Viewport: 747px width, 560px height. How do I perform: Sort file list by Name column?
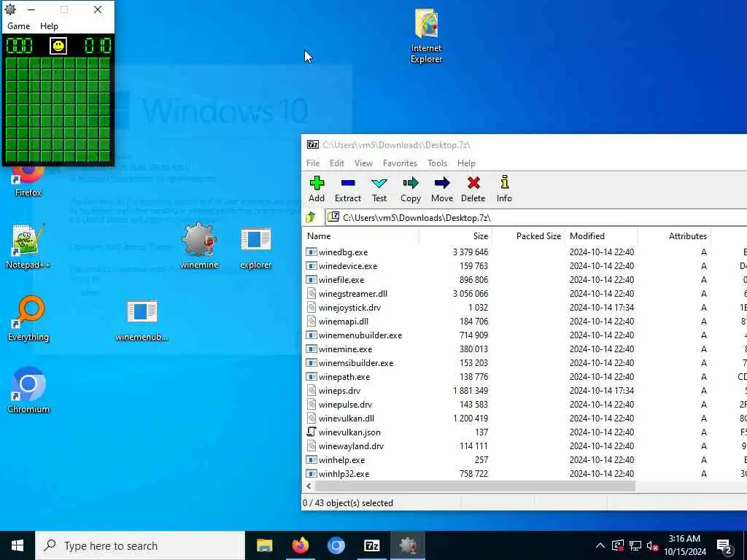point(360,236)
